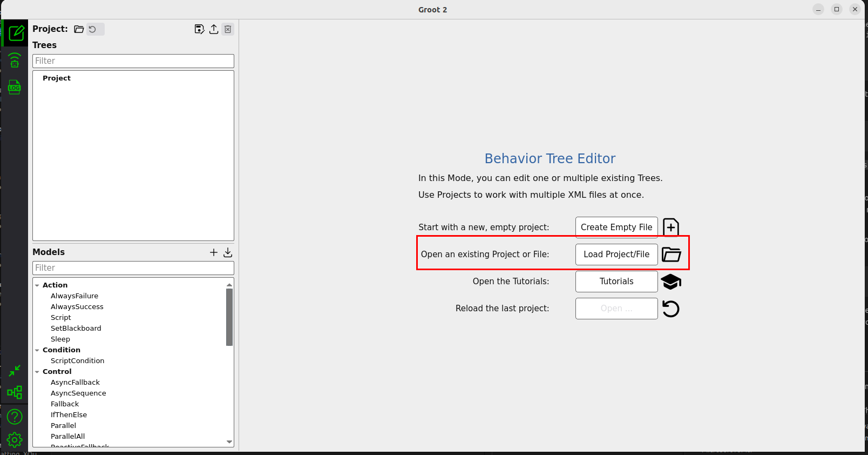Select SetBlackboard model
Viewport: 868px width, 455px height.
pos(76,328)
